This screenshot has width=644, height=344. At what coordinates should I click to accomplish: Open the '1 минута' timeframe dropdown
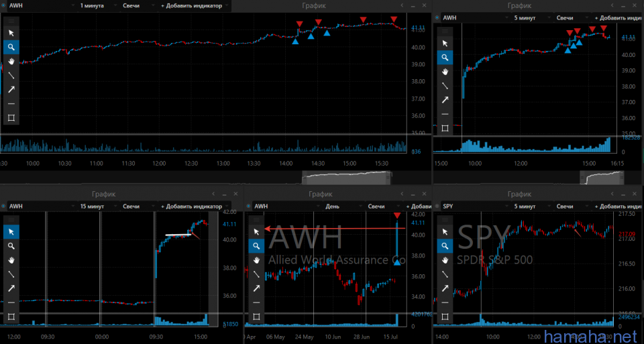[97, 6]
